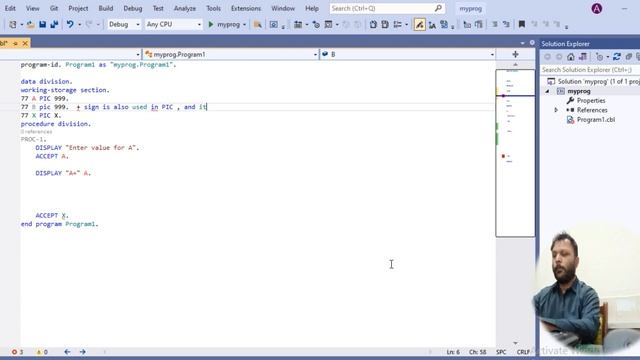The image size is (640, 360).
Task: Open the Git menu
Action: (x=53, y=8)
